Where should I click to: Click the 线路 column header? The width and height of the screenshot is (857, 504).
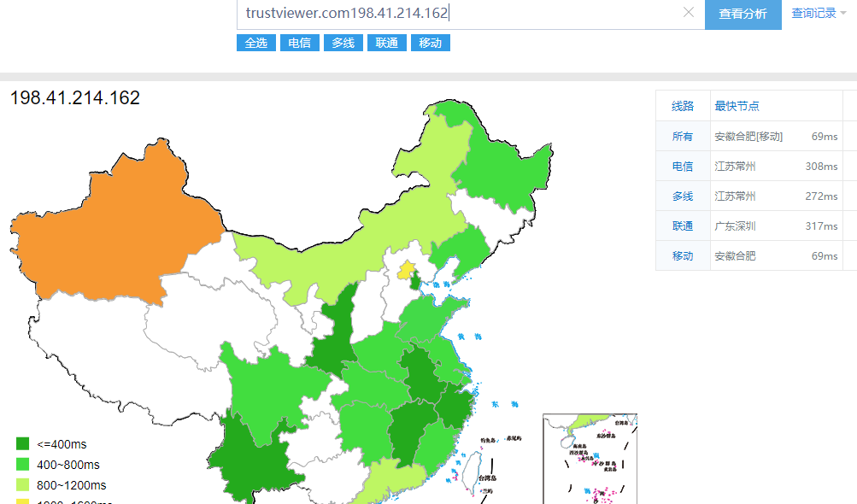click(x=683, y=106)
